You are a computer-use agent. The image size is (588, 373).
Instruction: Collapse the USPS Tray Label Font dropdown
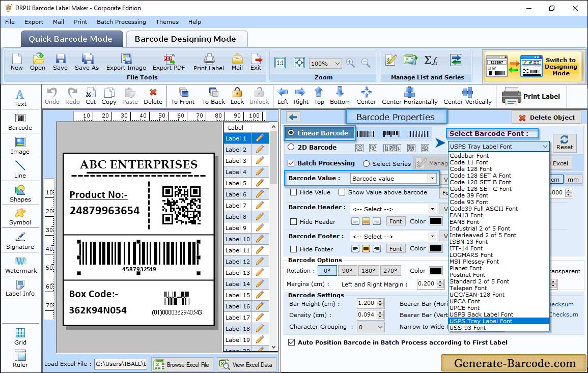(x=545, y=147)
